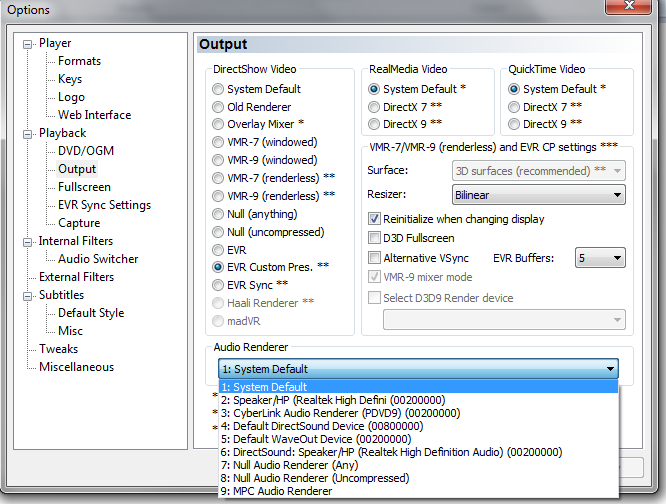Choose 4: Default DirectSound Device

click(x=418, y=426)
